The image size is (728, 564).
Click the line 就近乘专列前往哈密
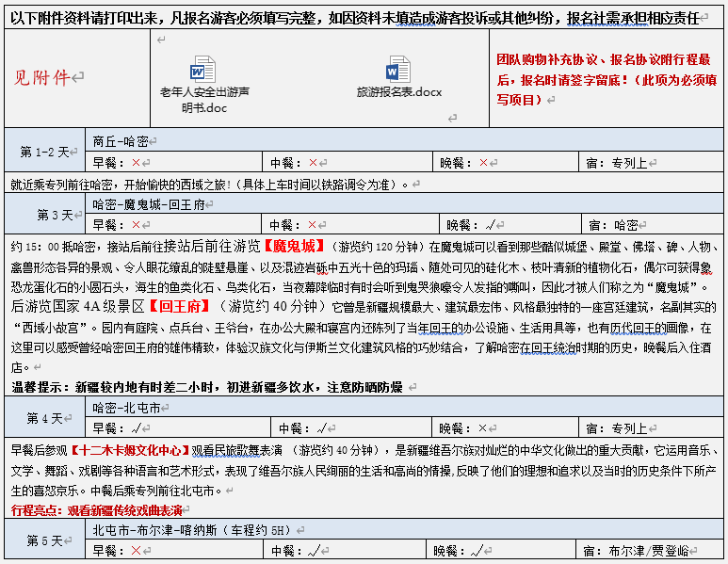(210, 185)
